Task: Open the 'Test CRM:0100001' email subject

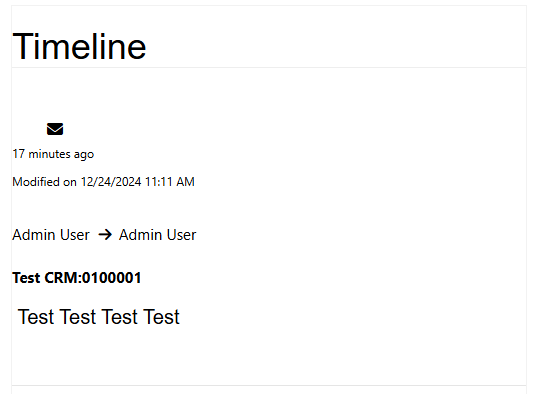Action: [77, 278]
